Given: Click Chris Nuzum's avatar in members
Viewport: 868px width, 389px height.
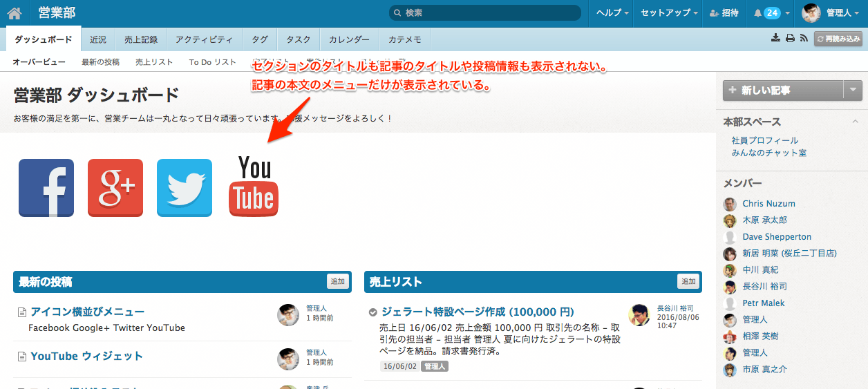Looking at the screenshot, I should point(730,204).
